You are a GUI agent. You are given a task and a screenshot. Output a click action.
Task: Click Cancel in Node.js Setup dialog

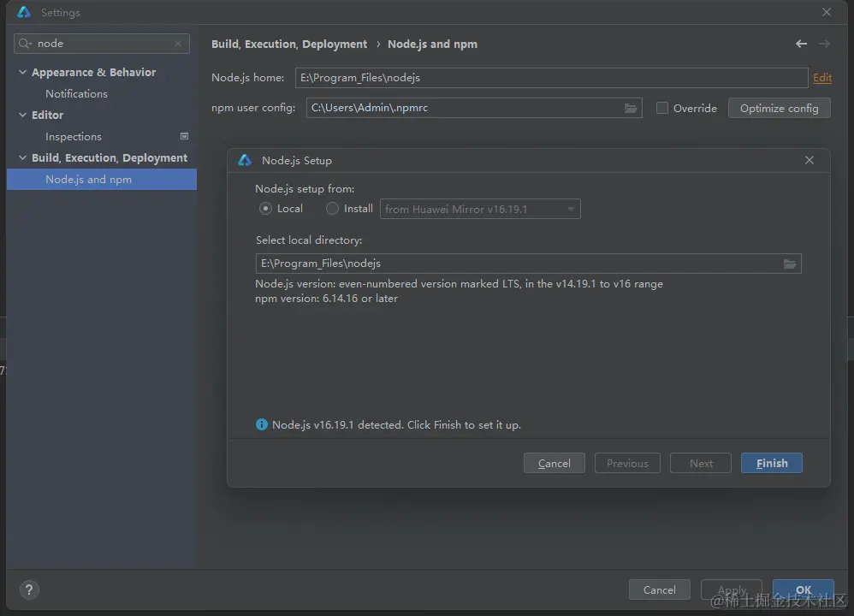(555, 463)
